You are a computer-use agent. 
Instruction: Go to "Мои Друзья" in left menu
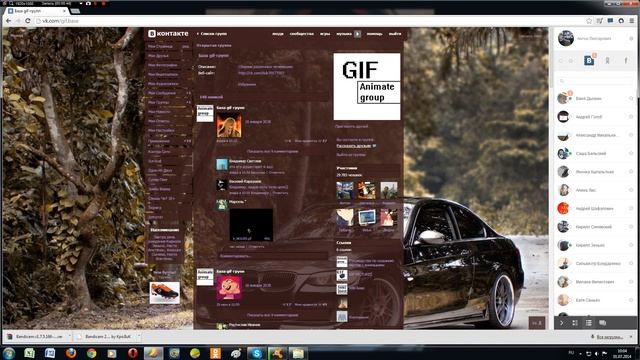click(158, 56)
